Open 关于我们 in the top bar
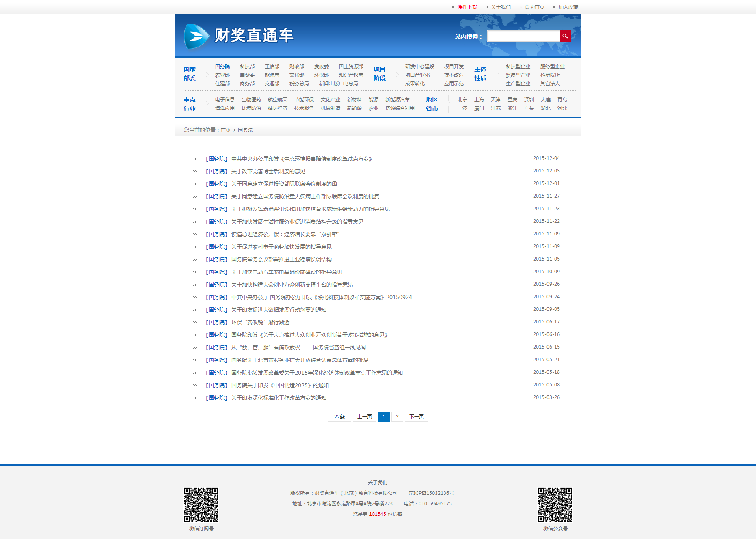The image size is (756, 539). pyautogui.click(x=501, y=7)
